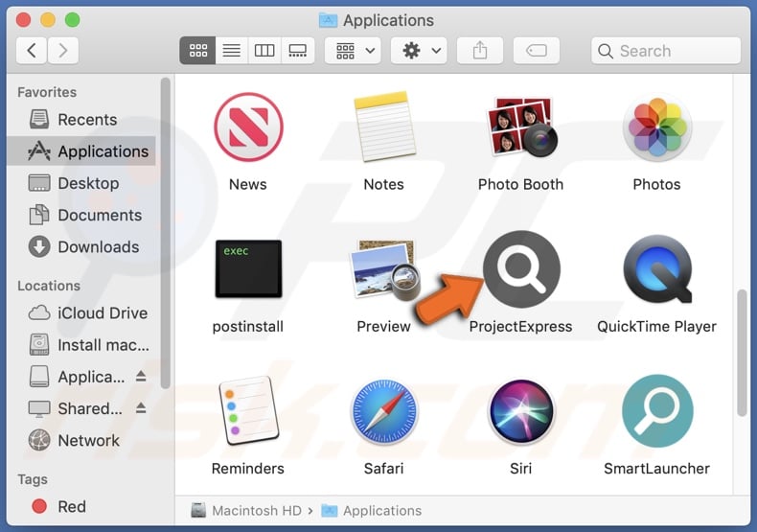
Task: Switch to gallery view
Action: tap(297, 50)
